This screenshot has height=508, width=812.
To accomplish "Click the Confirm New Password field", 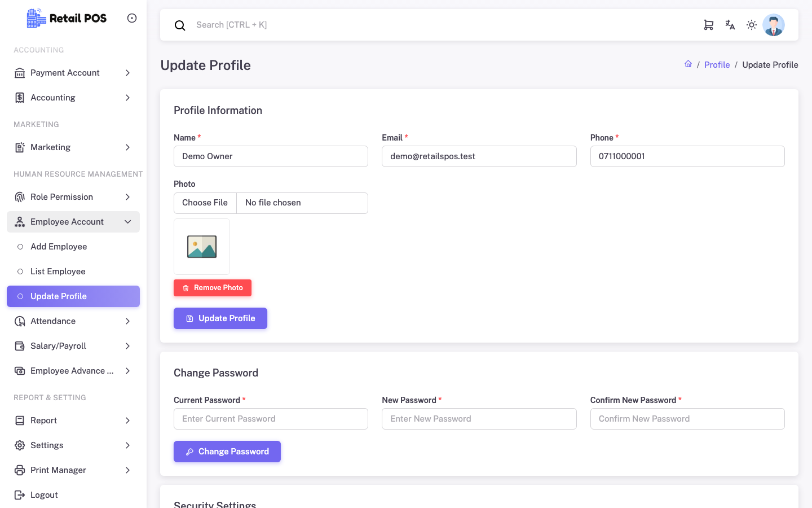I will click(687, 419).
